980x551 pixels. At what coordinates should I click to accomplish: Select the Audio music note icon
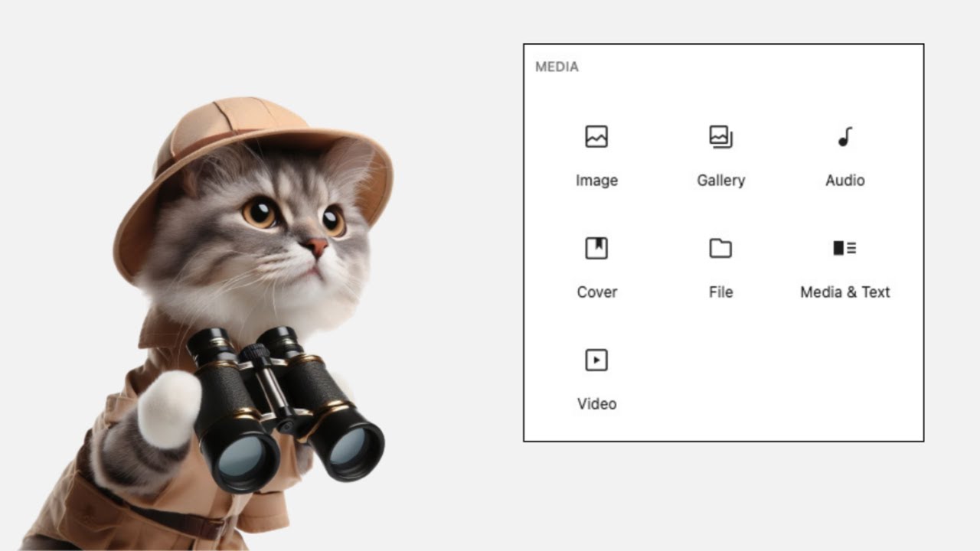844,137
